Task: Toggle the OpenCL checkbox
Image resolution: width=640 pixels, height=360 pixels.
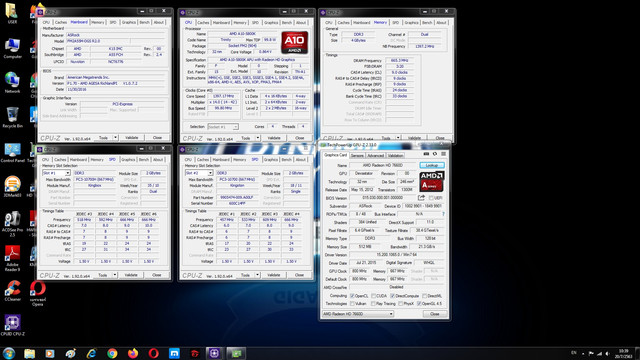Action: (352, 296)
